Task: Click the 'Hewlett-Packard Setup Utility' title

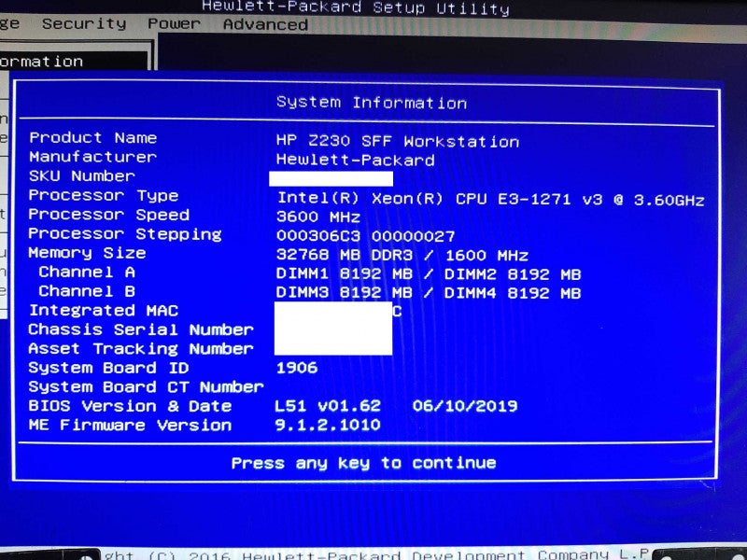Action: click(x=356, y=7)
